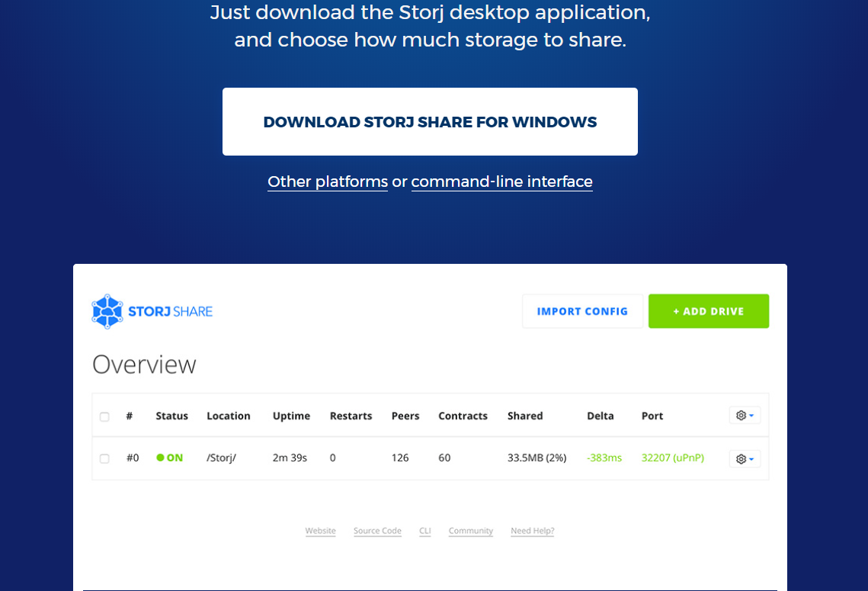Click the 32207 (uPnP) port value
Image resolution: width=868 pixels, height=591 pixels.
point(673,458)
